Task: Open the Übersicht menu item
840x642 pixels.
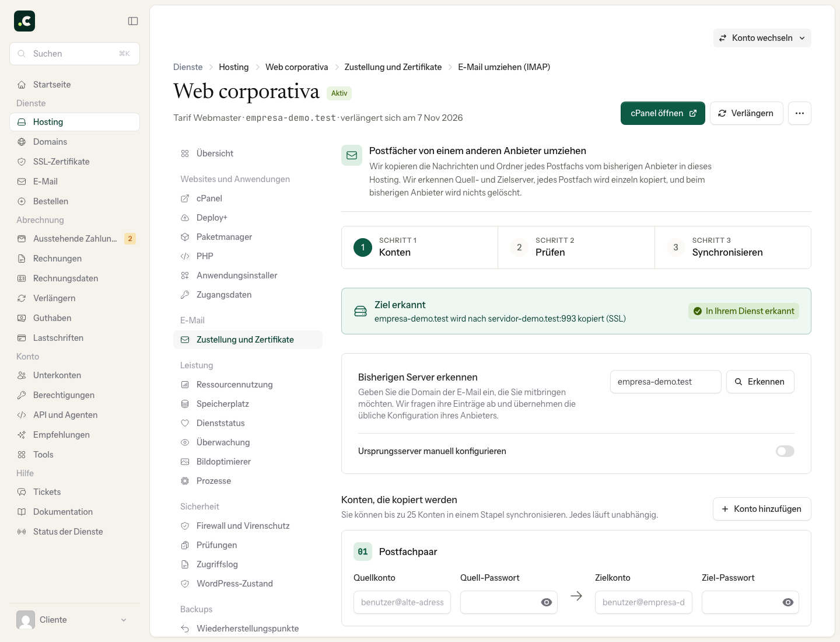Action: 248,153
